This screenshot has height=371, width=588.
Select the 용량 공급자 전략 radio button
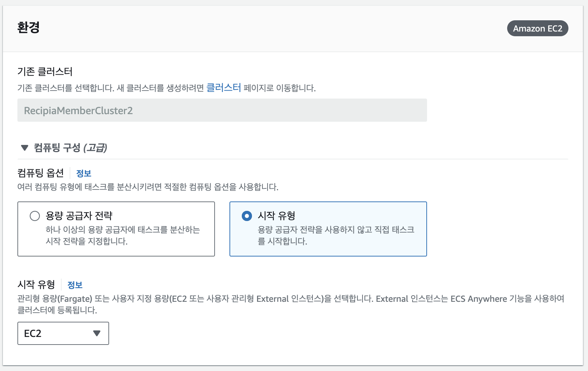[x=35, y=216]
